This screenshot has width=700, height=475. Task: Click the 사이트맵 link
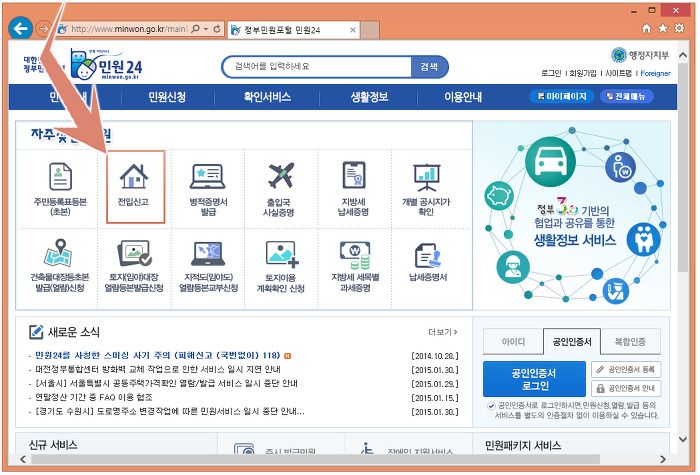pyautogui.click(x=618, y=73)
